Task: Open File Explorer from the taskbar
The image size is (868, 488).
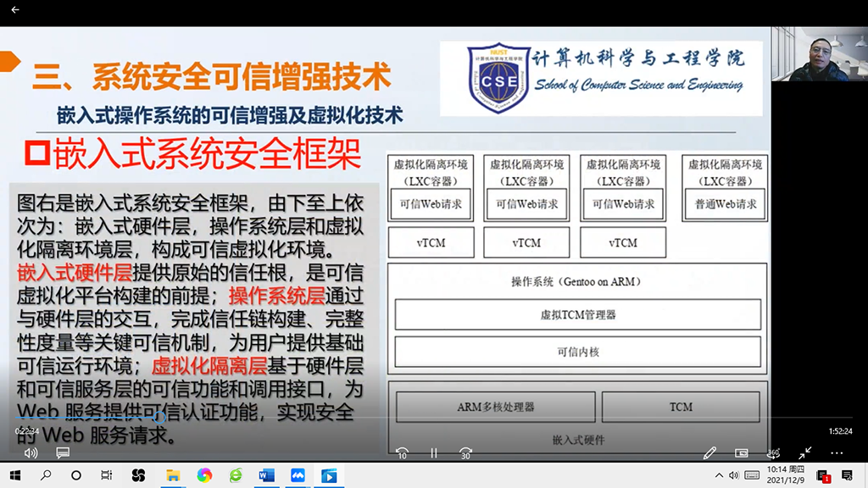Action: click(x=173, y=475)
